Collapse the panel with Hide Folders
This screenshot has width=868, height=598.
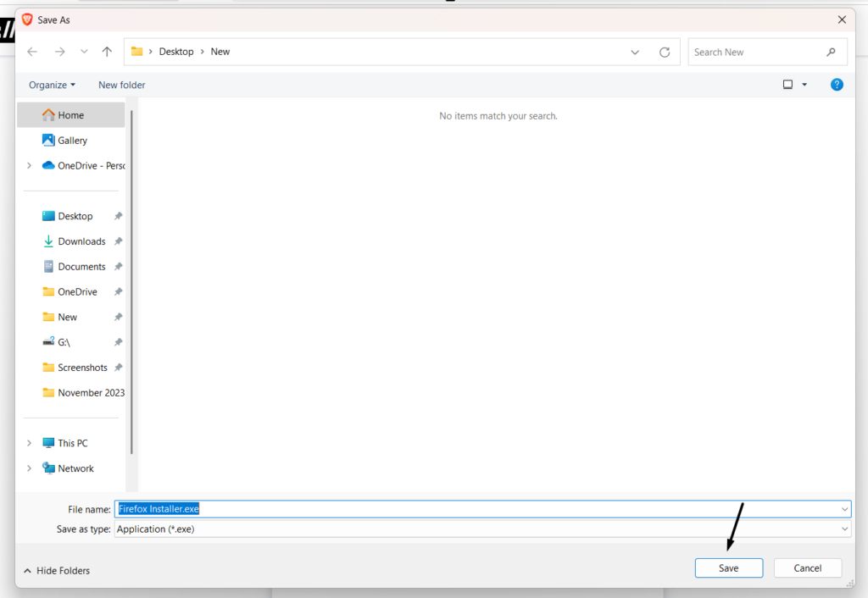(57, 571)
